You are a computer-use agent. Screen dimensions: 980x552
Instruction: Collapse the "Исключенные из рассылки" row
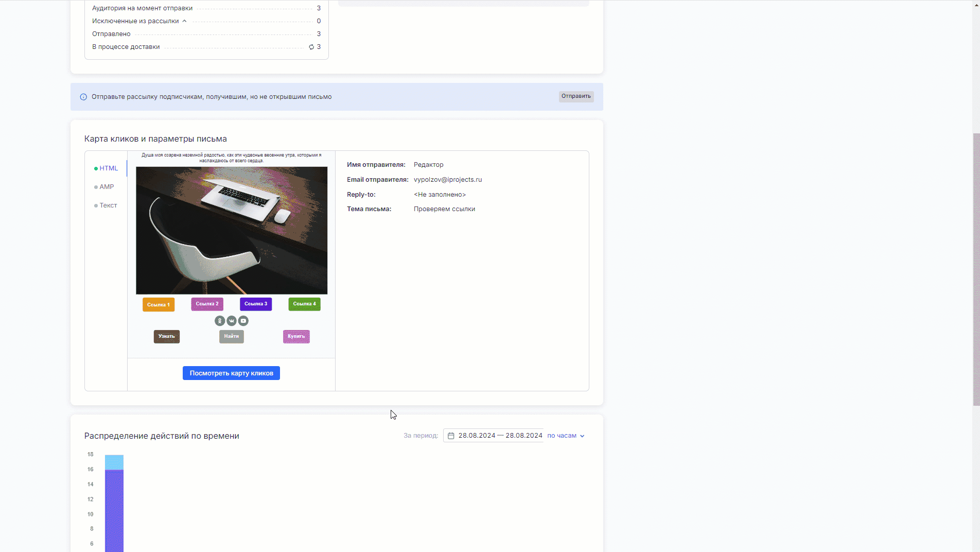(184, 21)
